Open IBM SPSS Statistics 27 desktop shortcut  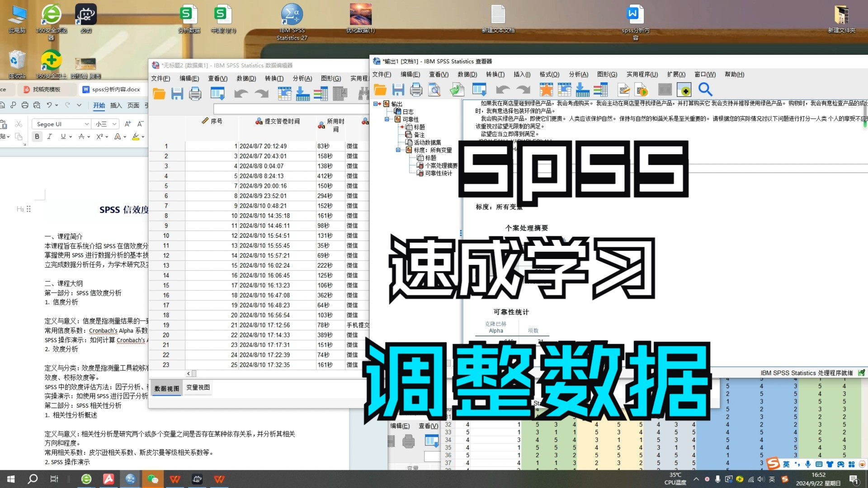point(292,22)
